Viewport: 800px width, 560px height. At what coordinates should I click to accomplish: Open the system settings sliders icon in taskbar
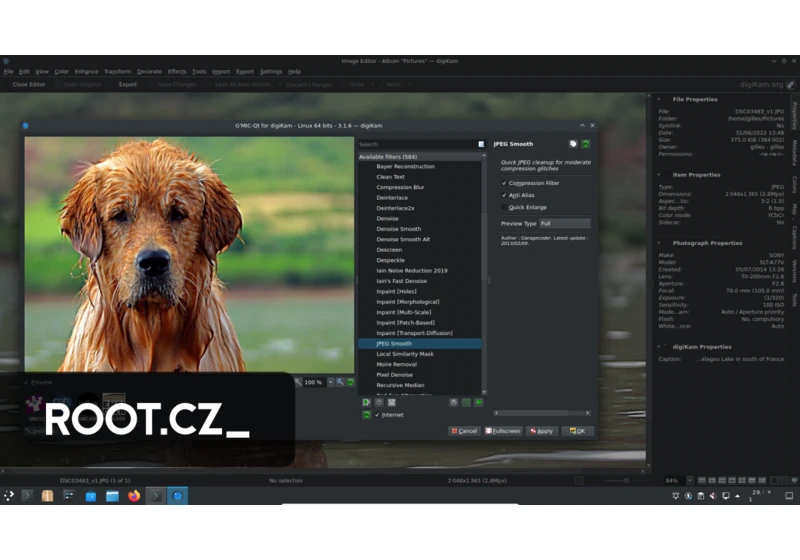(68, 495)
